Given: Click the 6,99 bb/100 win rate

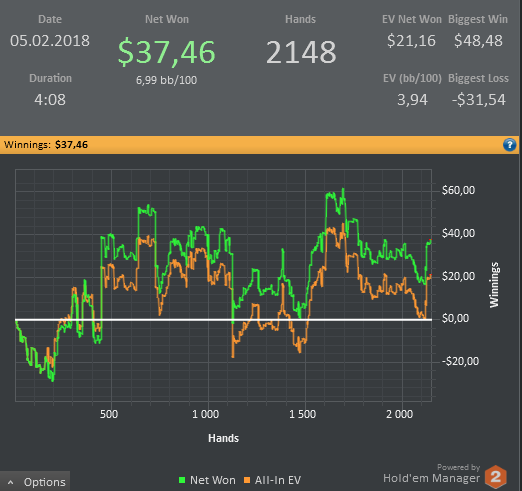Looking at the screenshot, I should coord(167,80).
